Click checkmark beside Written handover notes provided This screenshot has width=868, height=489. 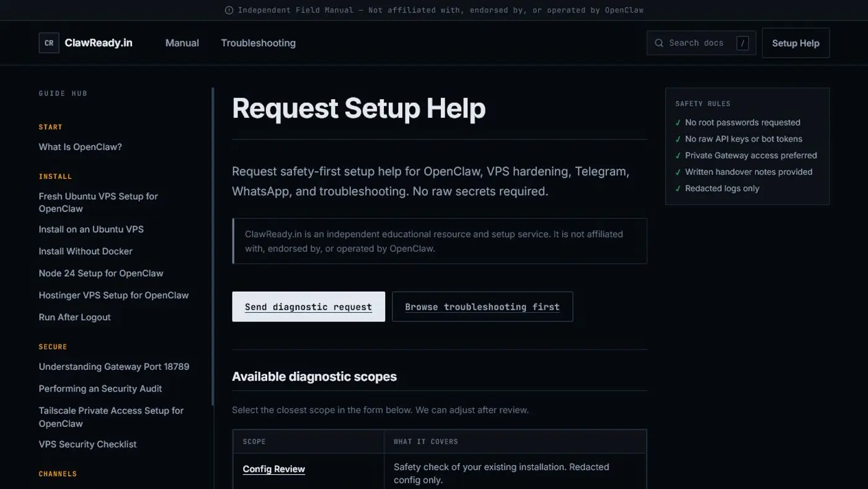pyautogui.click(x=678, y=172)
